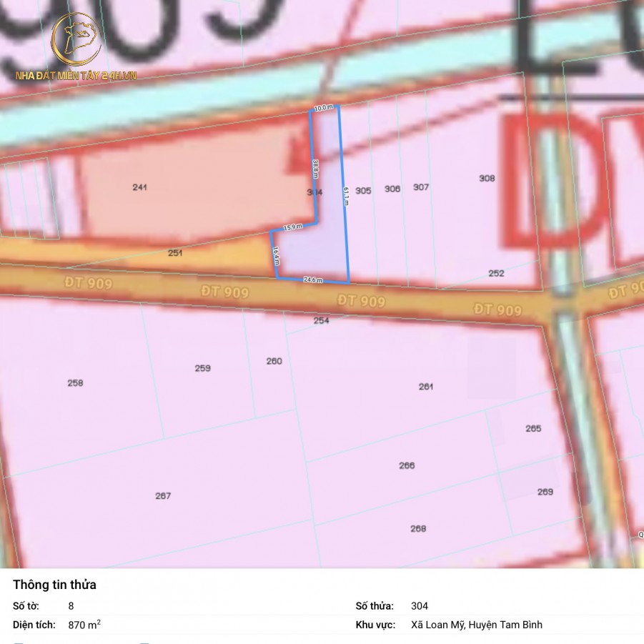The image size is (644, 644).
Task: Select parcel 308 on the map
Action: coord(487,179)
